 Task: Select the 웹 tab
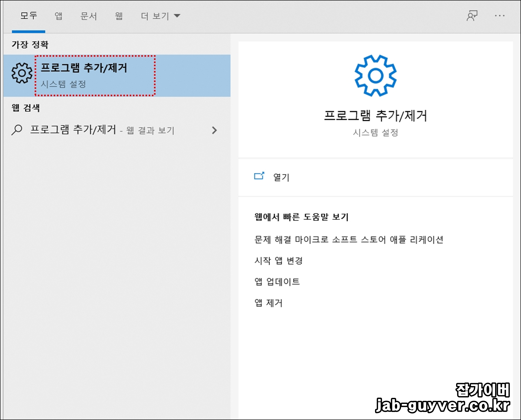[119, 16]
